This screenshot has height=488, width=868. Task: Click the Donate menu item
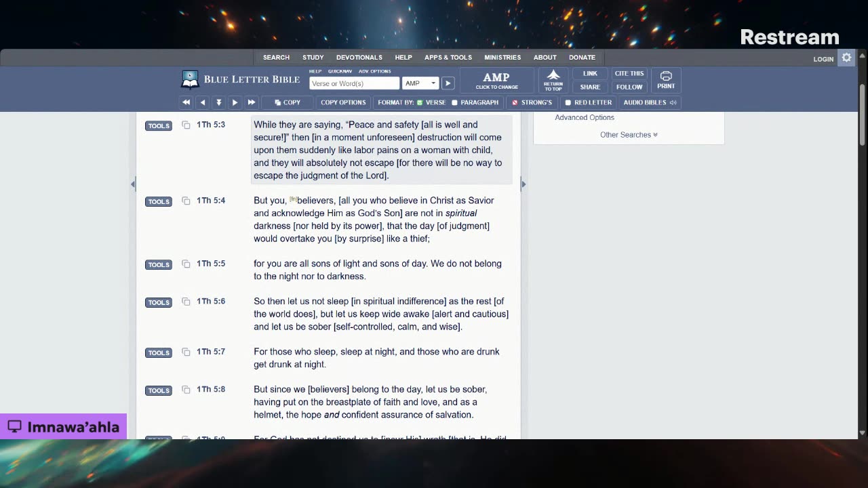tap(582, 58)
